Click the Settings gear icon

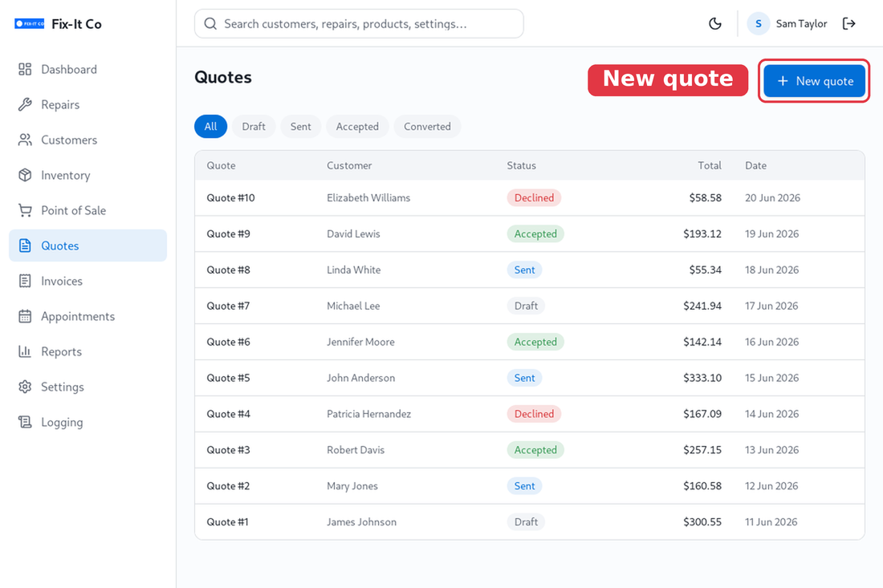pos(25,387)
